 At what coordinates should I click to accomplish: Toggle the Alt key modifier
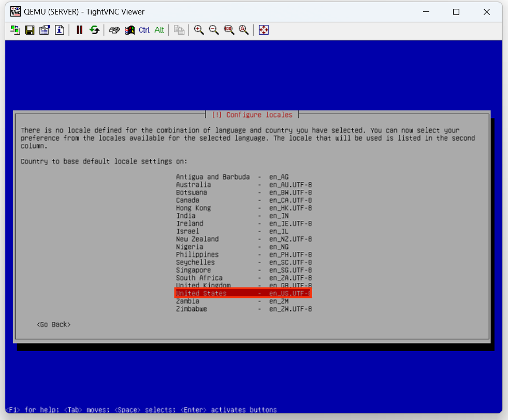click(x=159, y=30)
